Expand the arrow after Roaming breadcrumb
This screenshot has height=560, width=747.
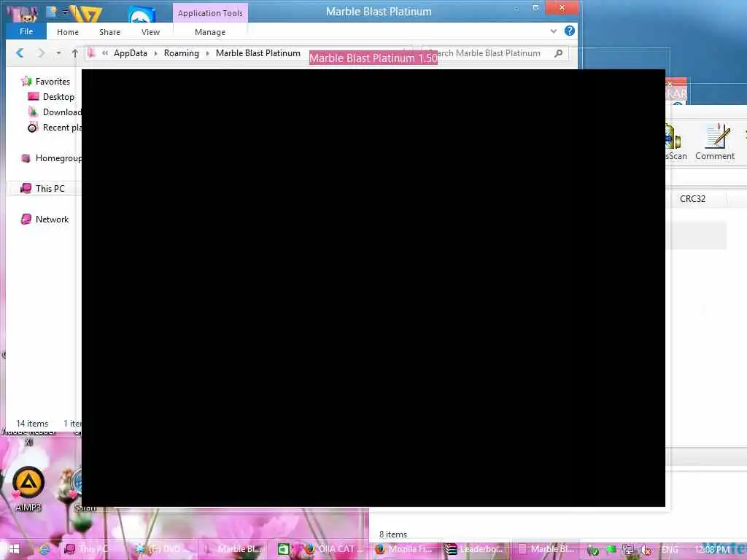point(208,53)
